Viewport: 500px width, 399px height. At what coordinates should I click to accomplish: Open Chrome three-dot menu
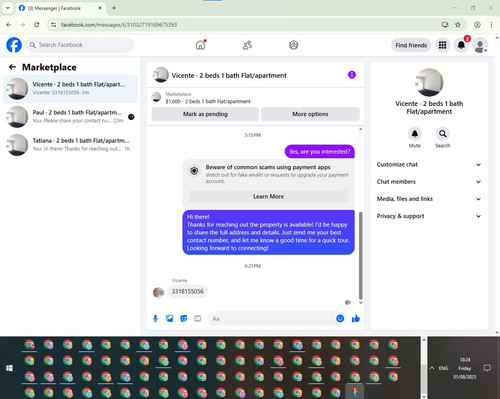click(491, 25)
